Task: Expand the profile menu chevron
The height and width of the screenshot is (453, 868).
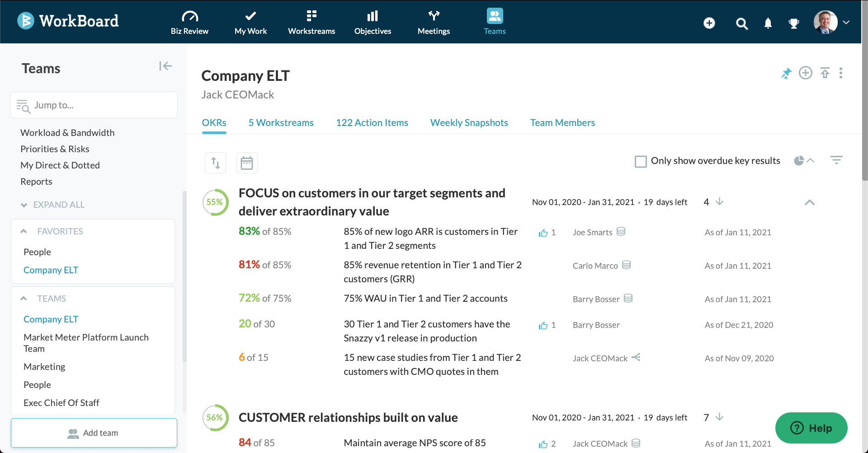Action: point(846,22)
